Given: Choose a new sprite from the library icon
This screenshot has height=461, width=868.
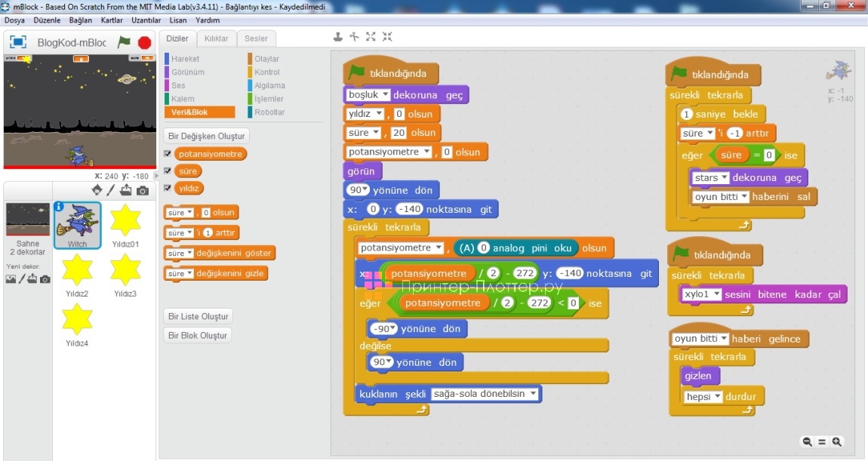Looking at the screenshot, I should (x=97, y=189).
